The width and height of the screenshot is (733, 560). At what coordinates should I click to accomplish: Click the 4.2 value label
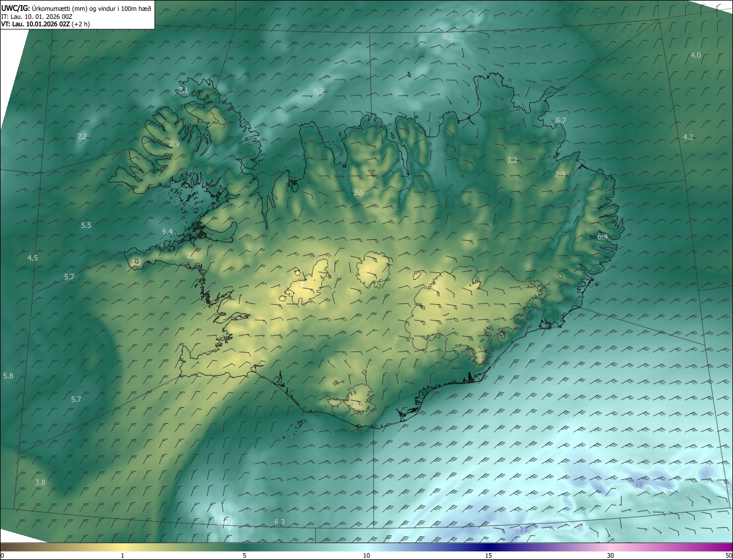point(688,137)
